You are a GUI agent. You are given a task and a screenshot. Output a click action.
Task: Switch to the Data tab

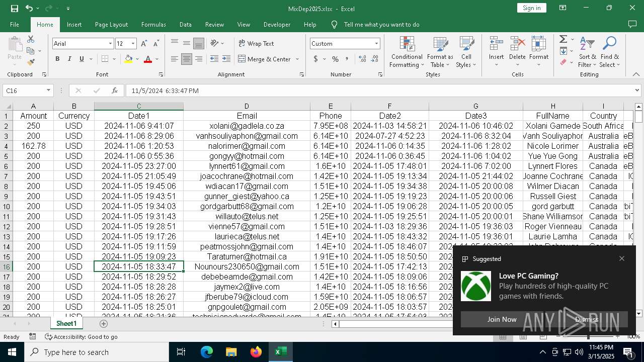(185, 24)
